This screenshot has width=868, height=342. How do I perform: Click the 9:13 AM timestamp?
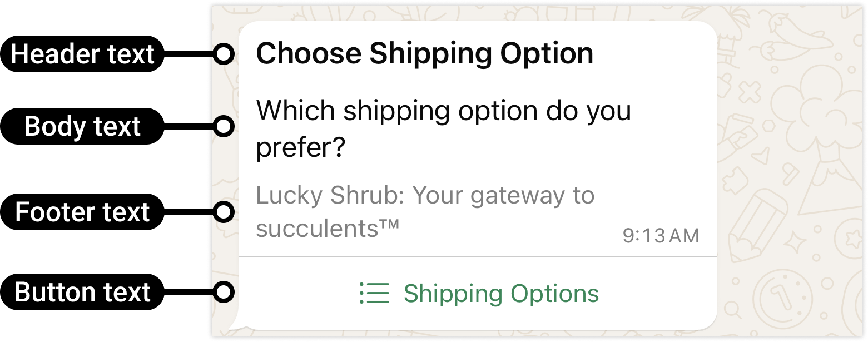[660, 236]
